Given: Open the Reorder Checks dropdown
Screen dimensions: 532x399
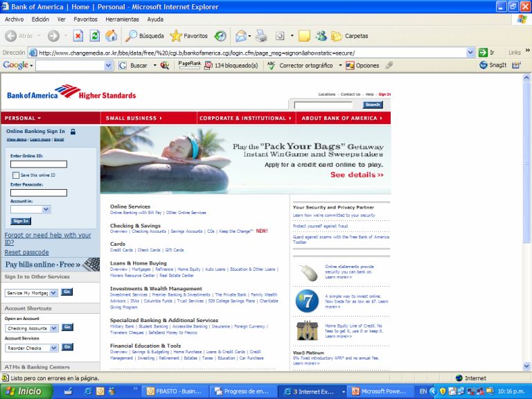Looking at the screenshot, I should tap(53, 348).
